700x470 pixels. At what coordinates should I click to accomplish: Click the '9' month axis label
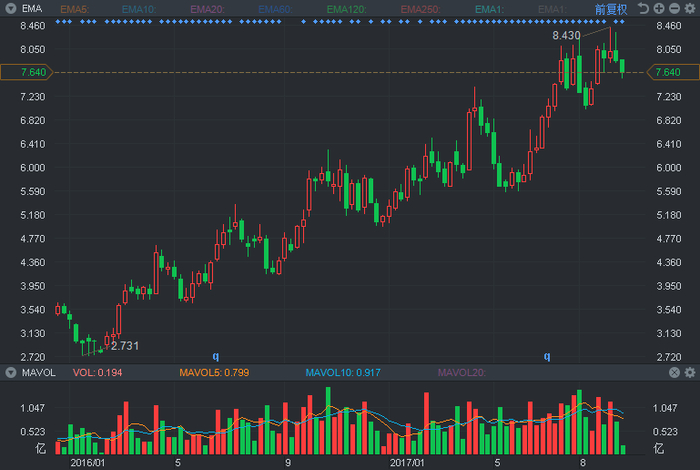288,463
